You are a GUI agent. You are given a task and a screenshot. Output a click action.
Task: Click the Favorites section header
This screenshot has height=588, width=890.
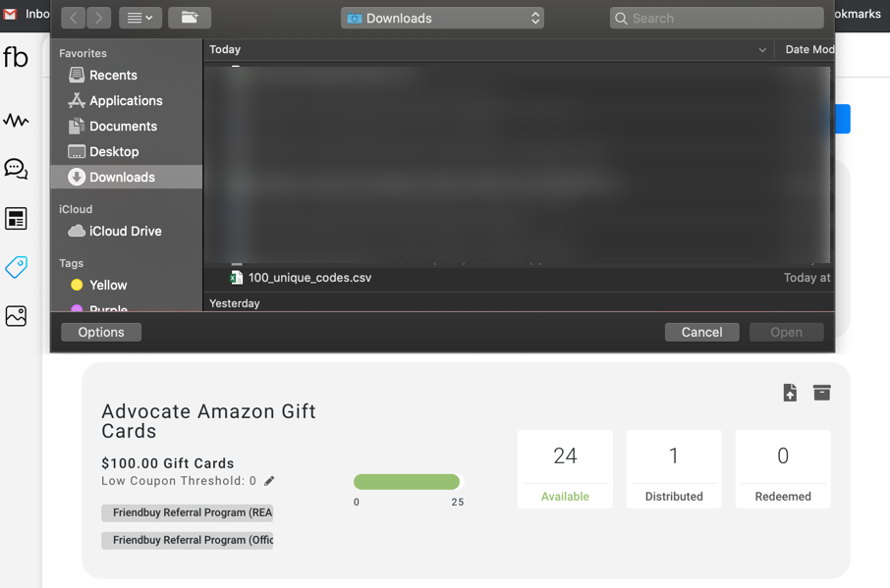[83, 53]
